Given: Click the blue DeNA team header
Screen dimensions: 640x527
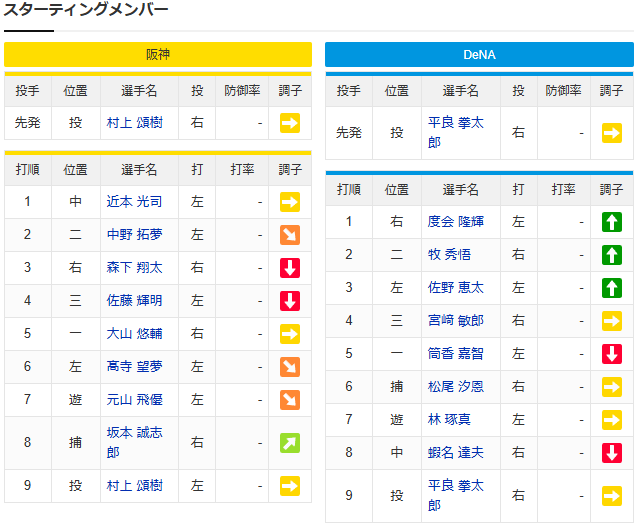Looking at the screenshot, I should [x=479, y=54].
